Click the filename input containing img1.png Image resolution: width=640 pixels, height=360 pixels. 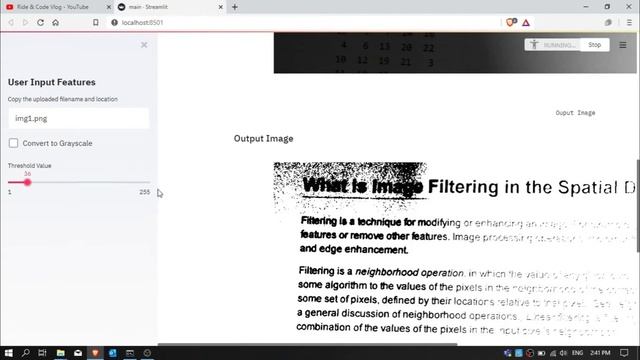pyautogui.click(x=79, y=118)
